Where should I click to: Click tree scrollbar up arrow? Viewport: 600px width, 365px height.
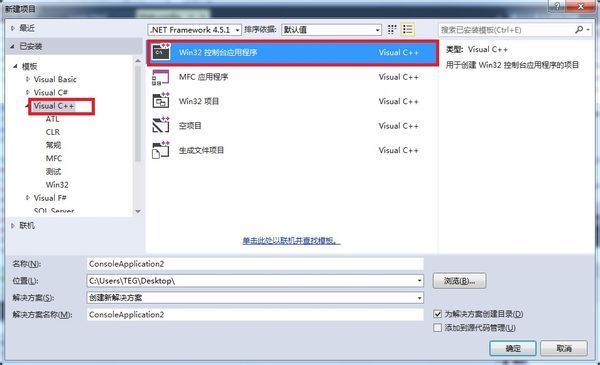click(138, 60)
